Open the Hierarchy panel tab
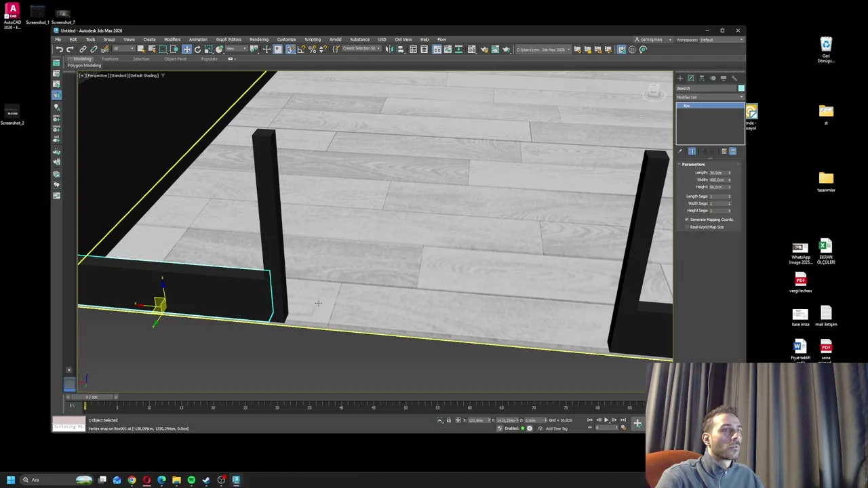Viewport: 868px width, 488px height. 702,78
